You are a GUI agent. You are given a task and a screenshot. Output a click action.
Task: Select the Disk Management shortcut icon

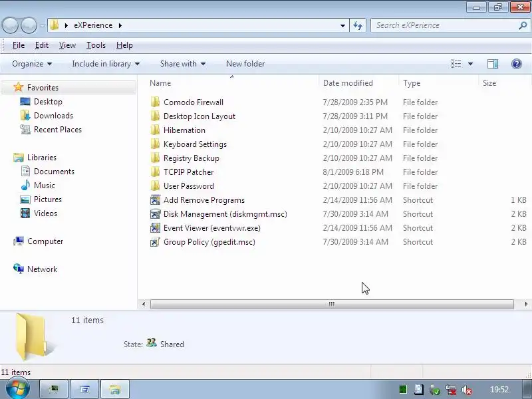point(155,213)
